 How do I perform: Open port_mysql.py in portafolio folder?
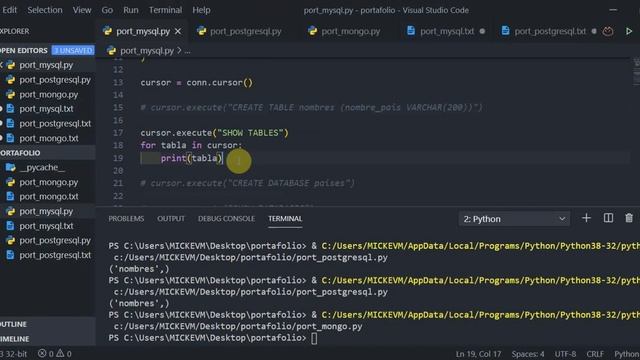(48, 211)
